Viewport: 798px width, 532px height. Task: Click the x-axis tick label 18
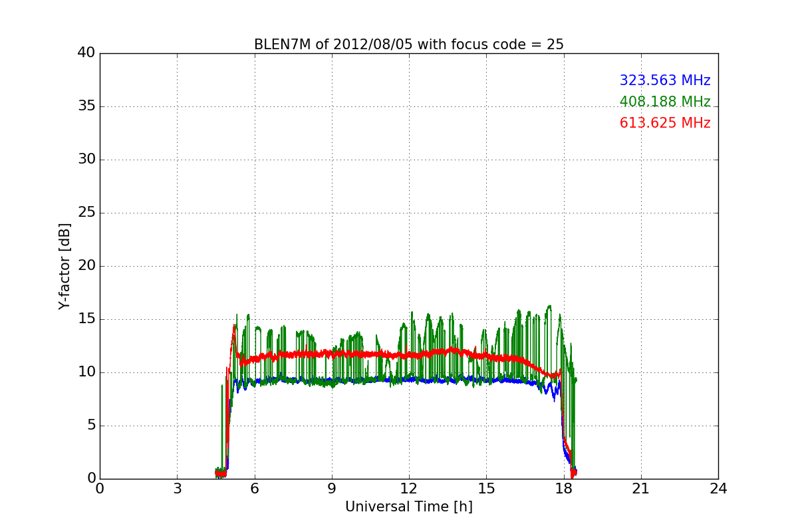click(564, 489)
